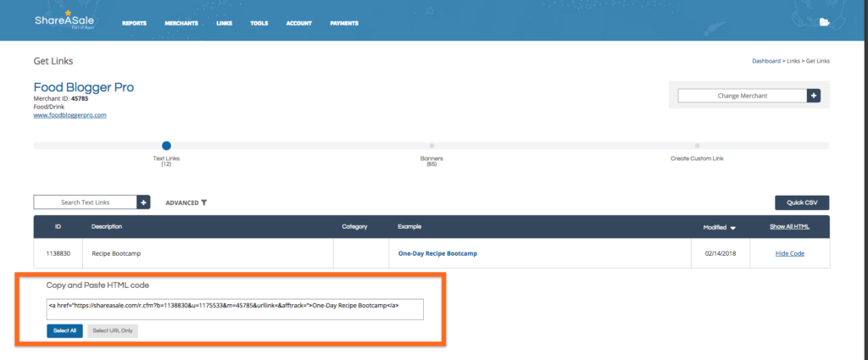This screenshot has height=360, width=868.
Task: Open the REPORTS menu
Action: coord(134,23)
